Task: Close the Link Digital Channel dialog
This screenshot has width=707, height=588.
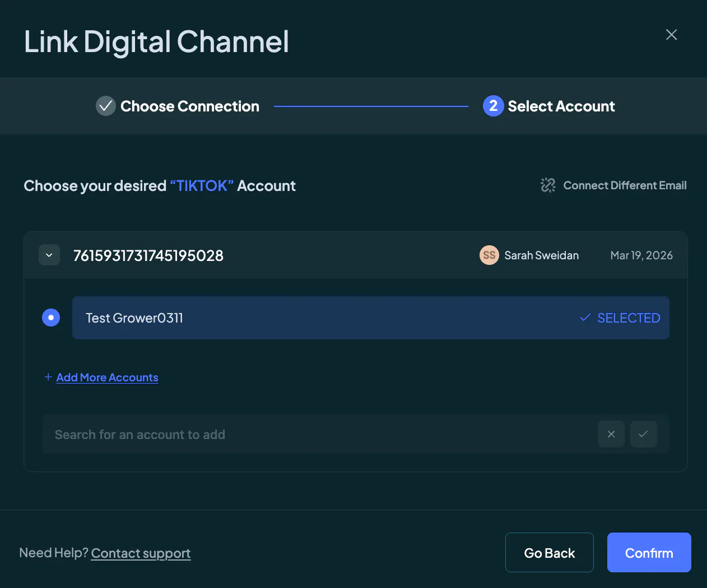Action: (671, 35)
